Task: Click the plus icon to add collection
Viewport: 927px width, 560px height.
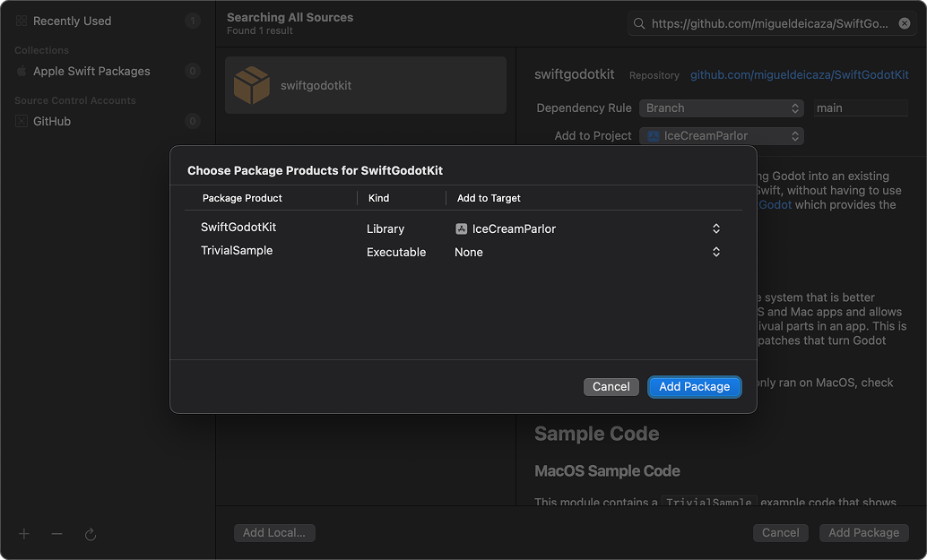Action: 23,534
